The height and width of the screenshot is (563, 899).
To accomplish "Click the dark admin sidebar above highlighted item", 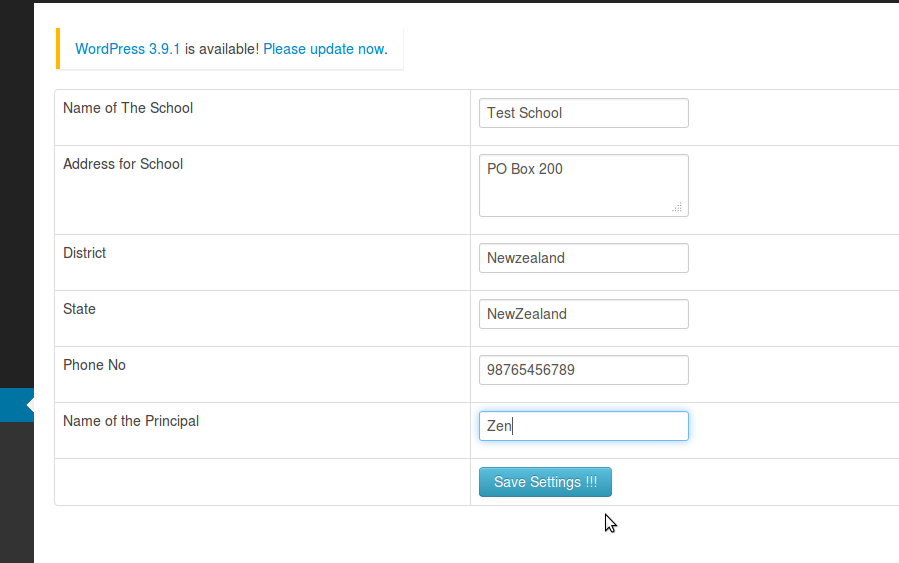I will [16, 200].
